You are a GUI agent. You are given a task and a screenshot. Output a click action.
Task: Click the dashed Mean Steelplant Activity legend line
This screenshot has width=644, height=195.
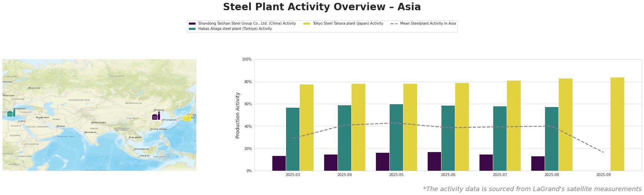[x=394, y=24]
